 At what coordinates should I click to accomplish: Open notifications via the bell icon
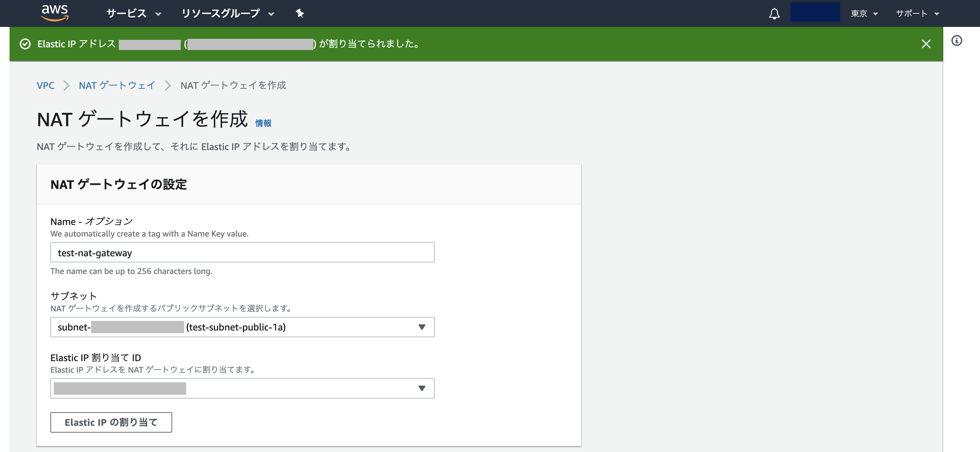(x=774, y=13)
